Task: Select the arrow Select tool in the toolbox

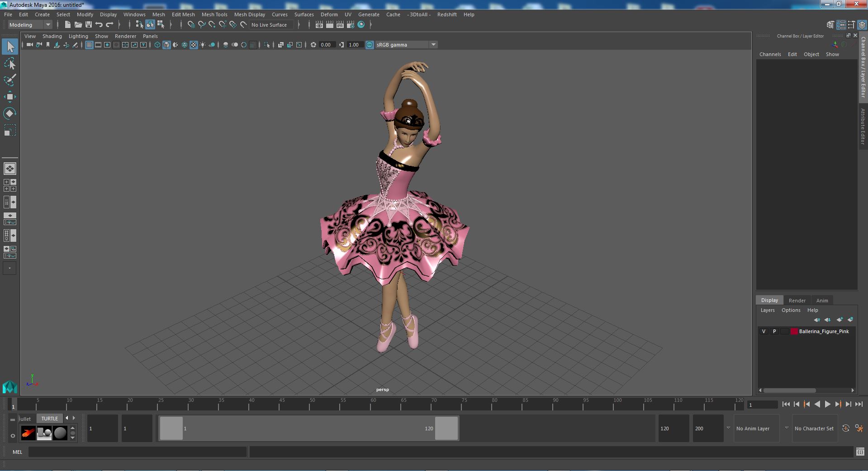Action: [x=10, y=47]
